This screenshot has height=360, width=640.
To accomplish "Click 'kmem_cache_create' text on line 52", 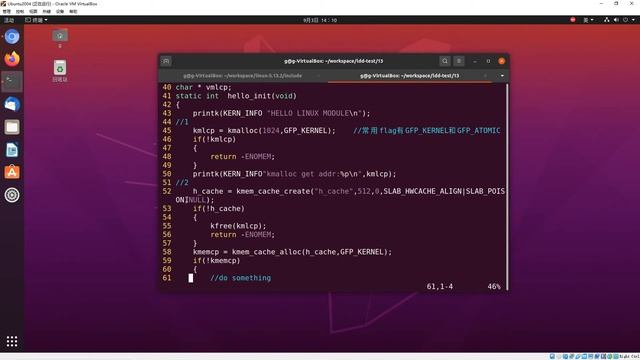I will (x=273, y=191).
